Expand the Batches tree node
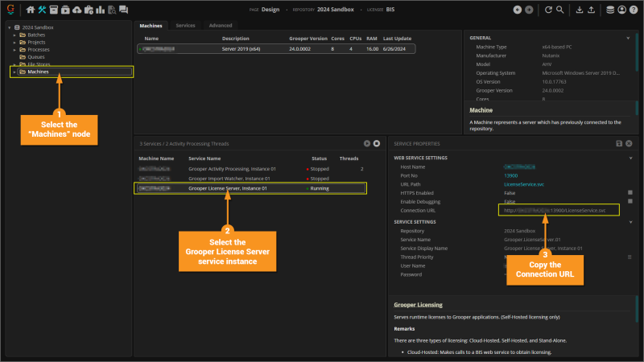 click(x=14, y=35)
